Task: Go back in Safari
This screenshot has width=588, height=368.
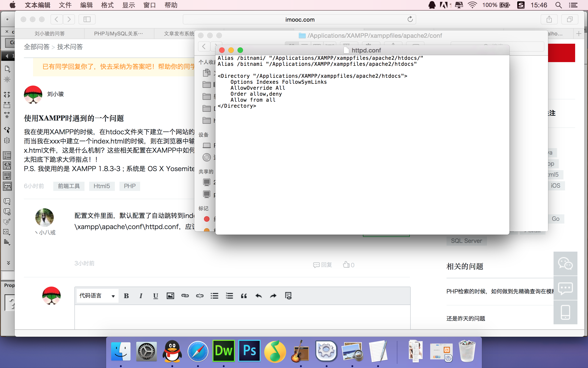Action: (57, 19)
